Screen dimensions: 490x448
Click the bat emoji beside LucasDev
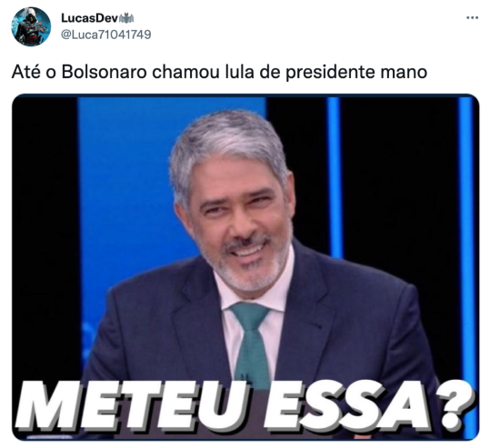[127, 18]
